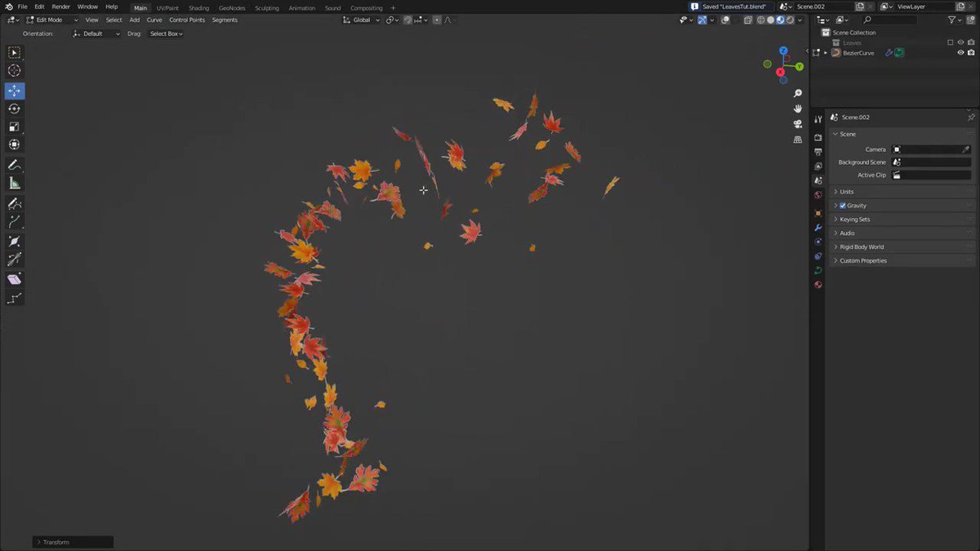Activate the Rotate tool
980x551 pixels.
pyautogui.click(x=14, y=109)
